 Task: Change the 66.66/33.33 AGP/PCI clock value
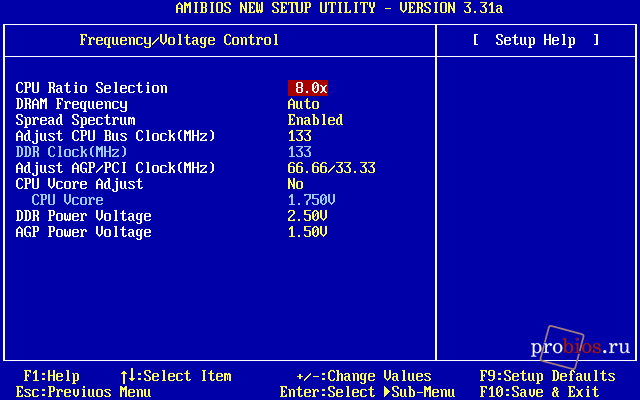pos(331,168)
